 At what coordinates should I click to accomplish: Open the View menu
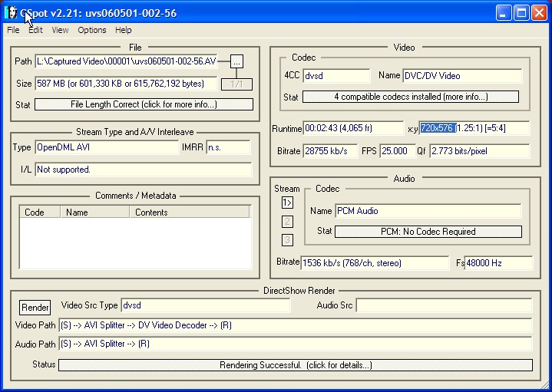click(x=60, y=30)
